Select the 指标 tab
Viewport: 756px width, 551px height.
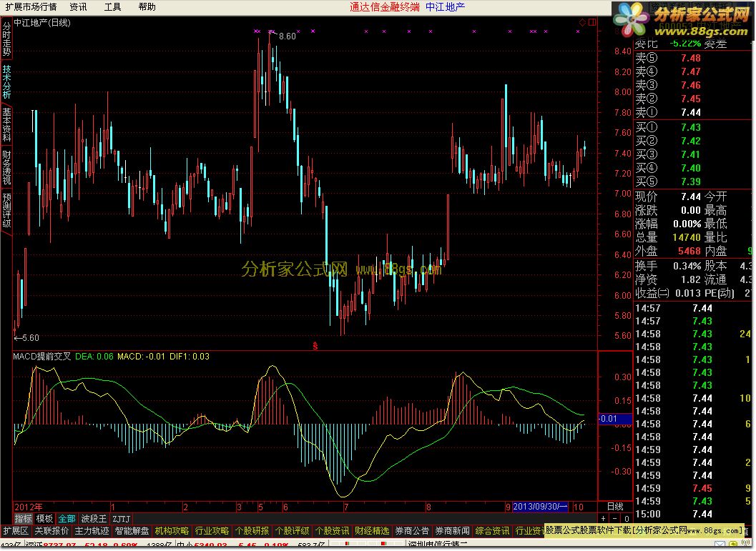point(23,519)
